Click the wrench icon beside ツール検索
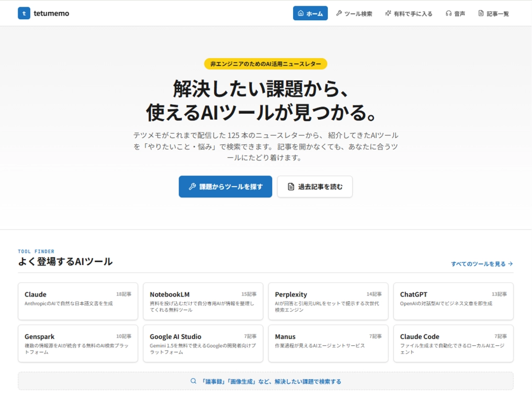The width and height of the screenshot is (532, 403). (339, 13)
